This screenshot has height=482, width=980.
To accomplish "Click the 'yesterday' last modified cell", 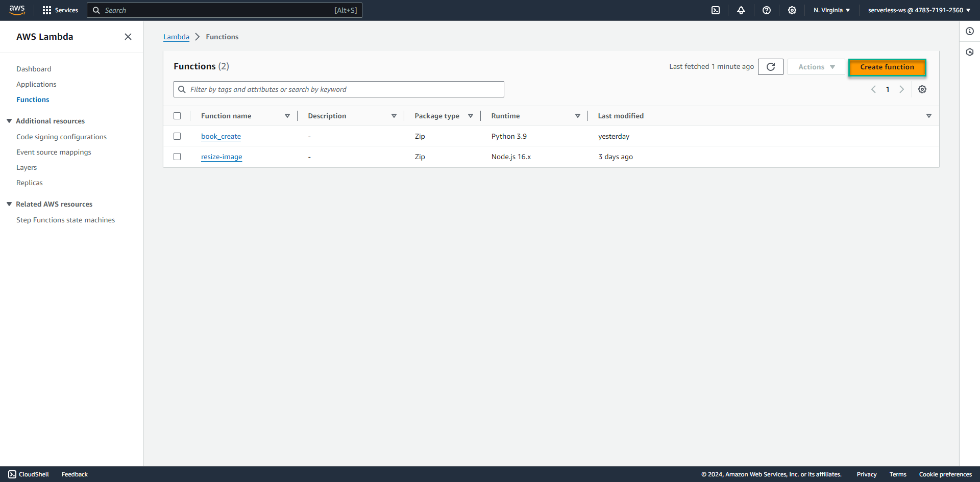I will [614, 136].
